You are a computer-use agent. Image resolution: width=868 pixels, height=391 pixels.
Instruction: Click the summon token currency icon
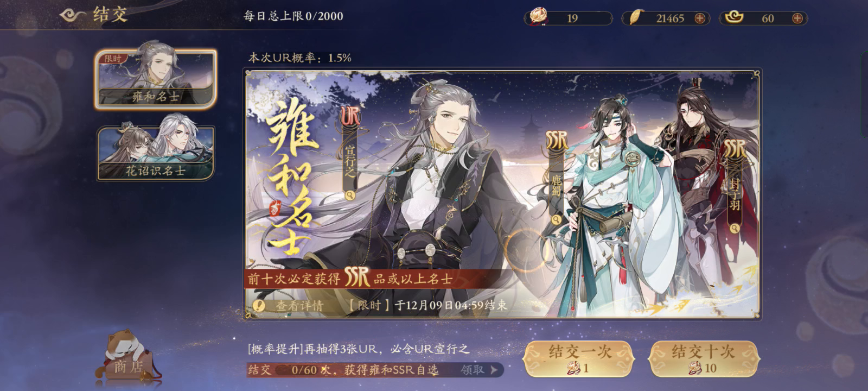coord(538,17)
